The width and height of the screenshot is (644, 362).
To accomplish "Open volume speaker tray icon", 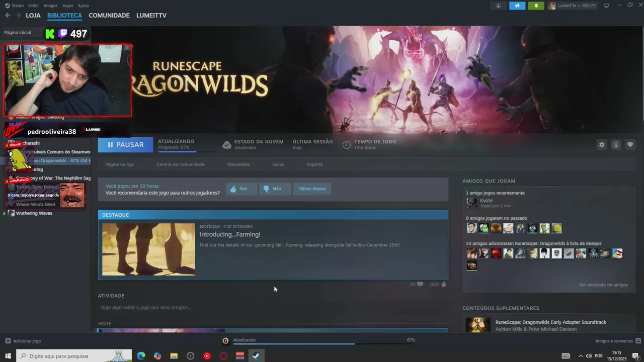I will point(589,356).
